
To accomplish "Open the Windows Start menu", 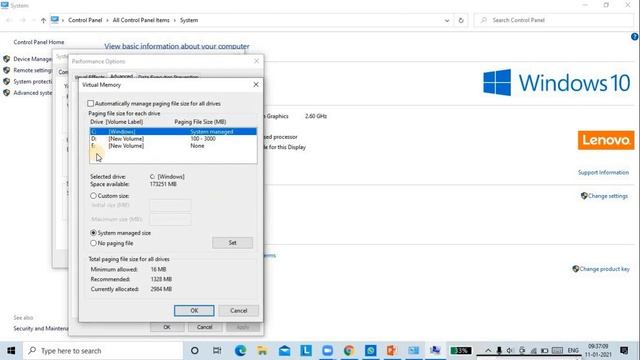I will [11, 351].
